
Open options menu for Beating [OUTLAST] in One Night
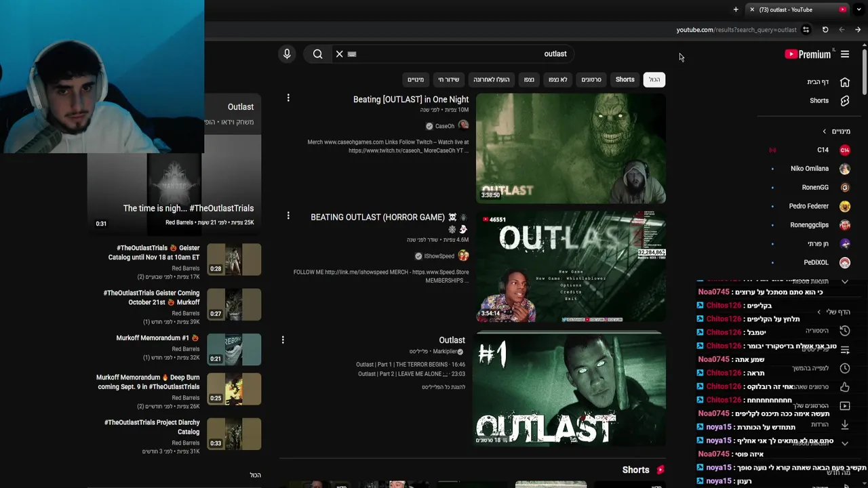point(288,98)
